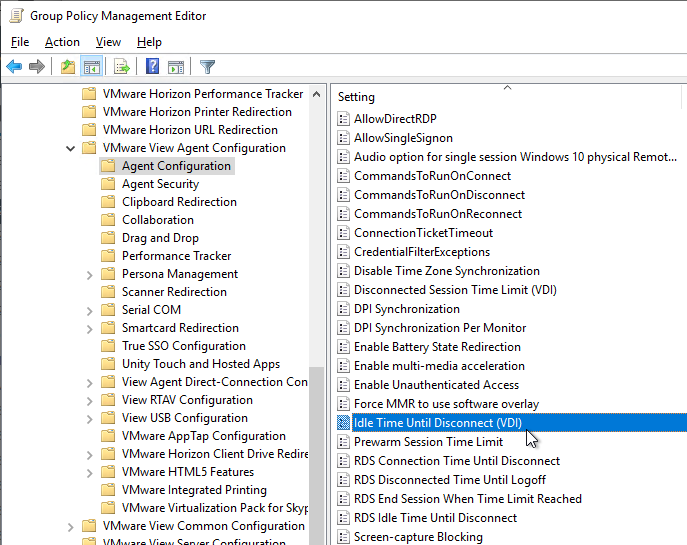Click the AllowSingleSignon setting icon

(344, 138)
